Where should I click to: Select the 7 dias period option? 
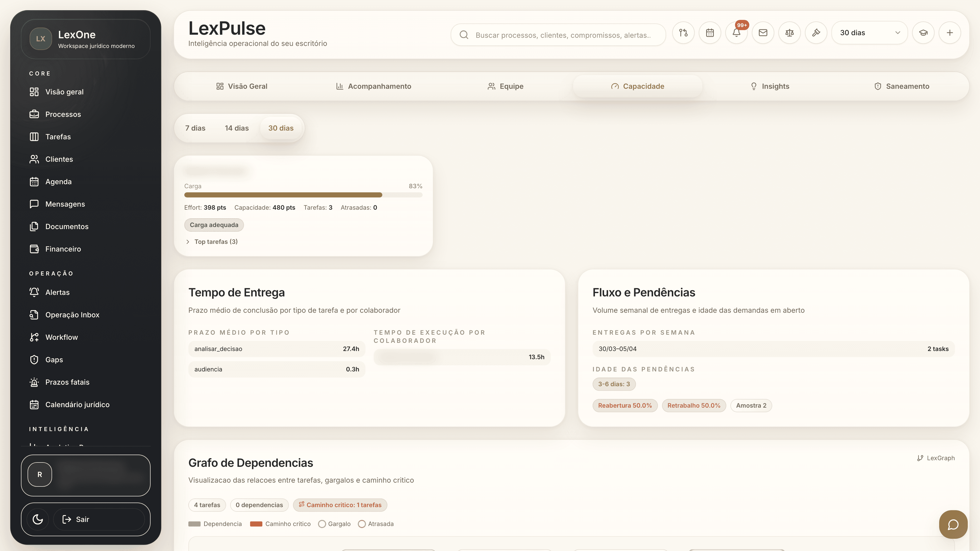(195, 128)
